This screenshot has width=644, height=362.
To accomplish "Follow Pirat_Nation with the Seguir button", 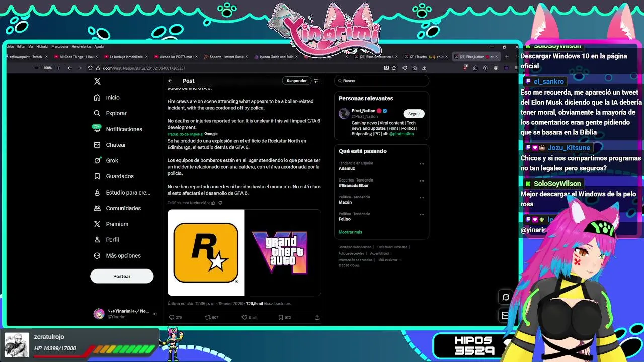I will click(414, 114).
